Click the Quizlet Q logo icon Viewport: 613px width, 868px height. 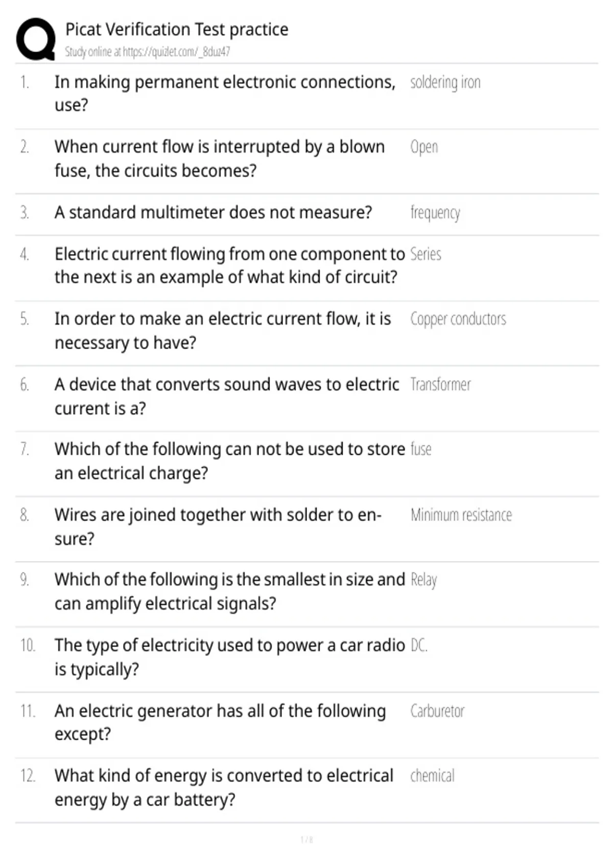tap(36, 39)
